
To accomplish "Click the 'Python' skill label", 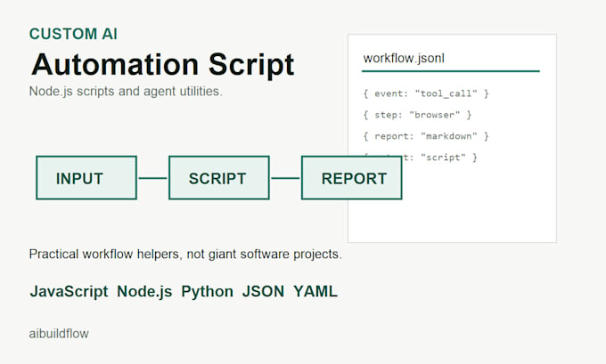I will [x=207, y=291].
